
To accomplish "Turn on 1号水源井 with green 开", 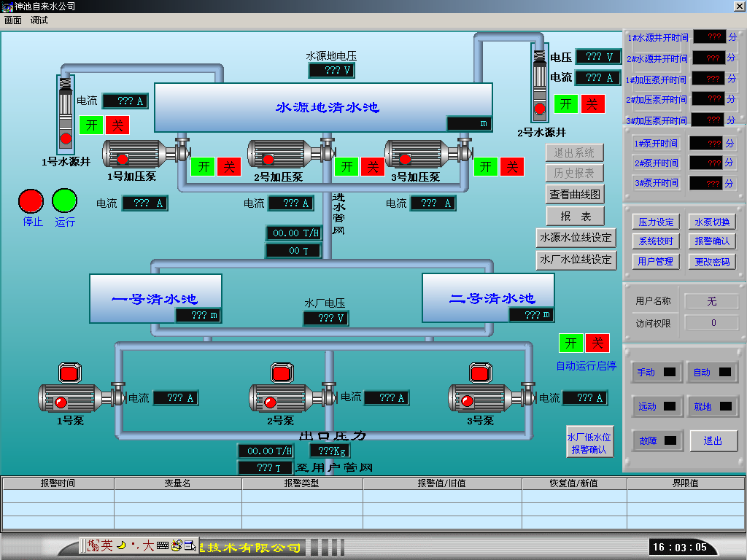I will (x=91, y=125).
